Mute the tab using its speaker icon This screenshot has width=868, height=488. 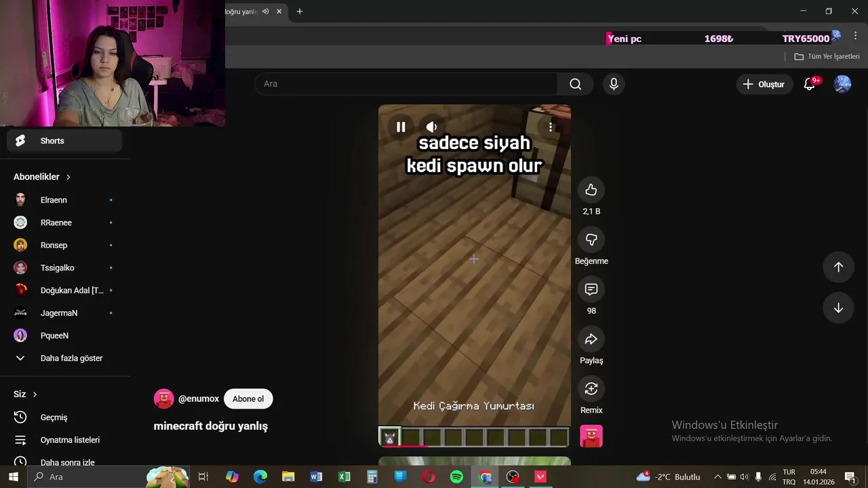point(266,12)
